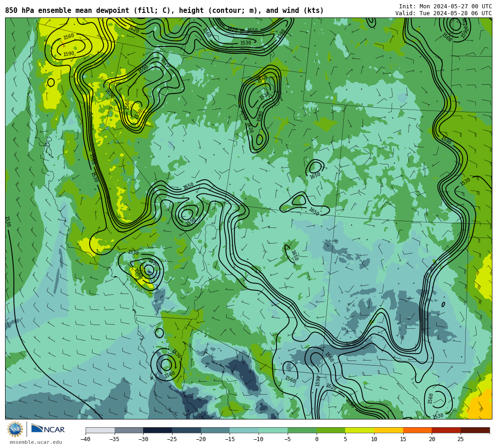Pick the dark blue -25 to -20 colorbar segment

(x=187, y=430)
